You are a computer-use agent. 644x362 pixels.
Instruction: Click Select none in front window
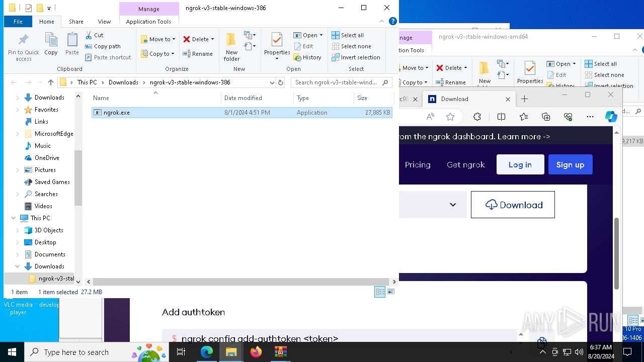tap(351, 46)
